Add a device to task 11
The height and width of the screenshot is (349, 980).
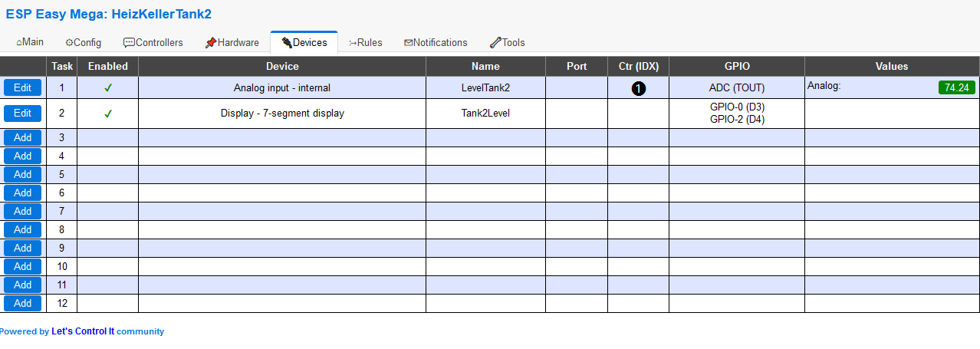coord(23,285)
